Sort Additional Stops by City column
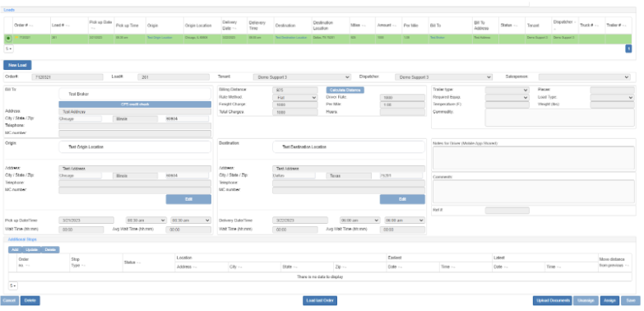The image size is (644, 311). 235,267
